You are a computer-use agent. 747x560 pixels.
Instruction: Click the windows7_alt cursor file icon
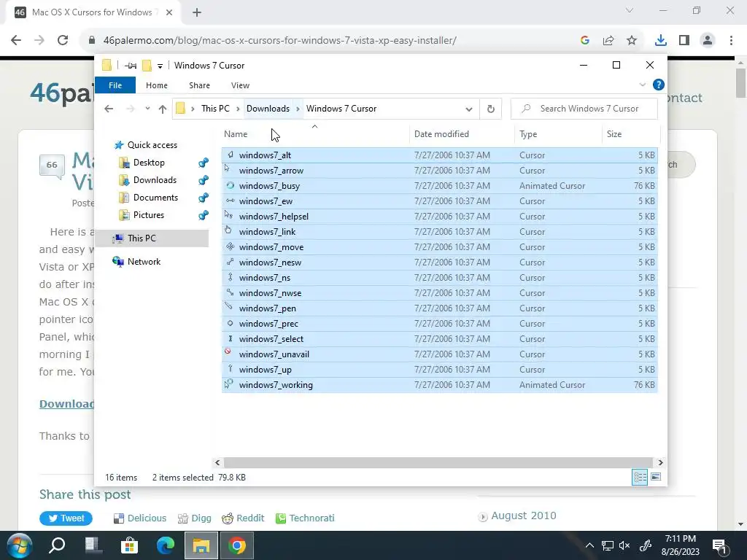231,155
